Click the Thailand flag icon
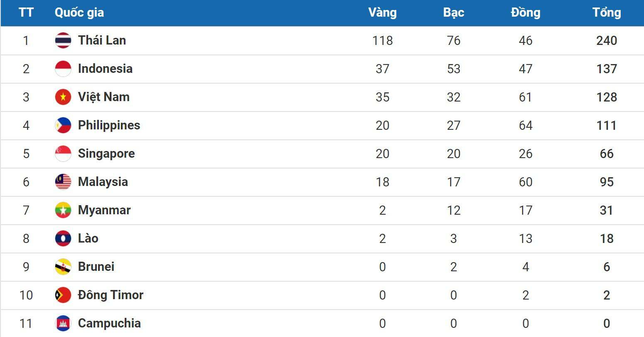644x337 pixels. click(x=63, y=40)
